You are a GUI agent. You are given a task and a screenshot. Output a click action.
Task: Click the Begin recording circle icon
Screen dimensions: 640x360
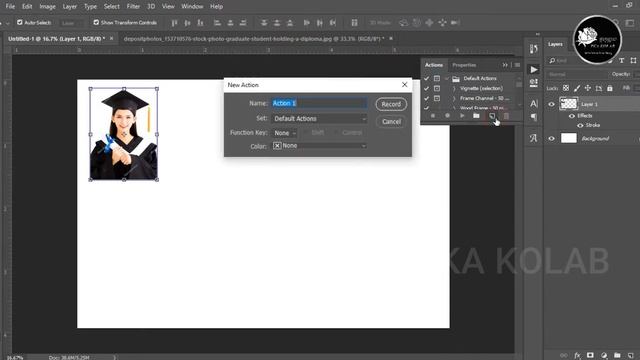coord(447,116)
